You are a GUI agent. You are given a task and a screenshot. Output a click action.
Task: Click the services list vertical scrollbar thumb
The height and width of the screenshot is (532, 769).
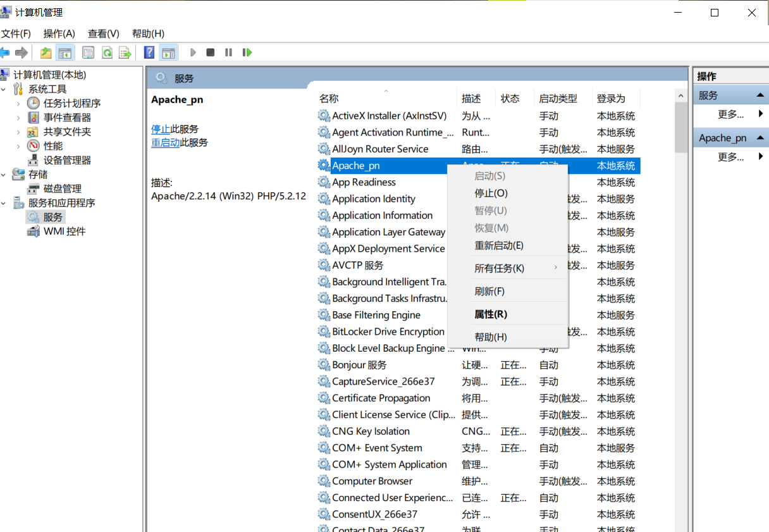(x=681, y=128)
